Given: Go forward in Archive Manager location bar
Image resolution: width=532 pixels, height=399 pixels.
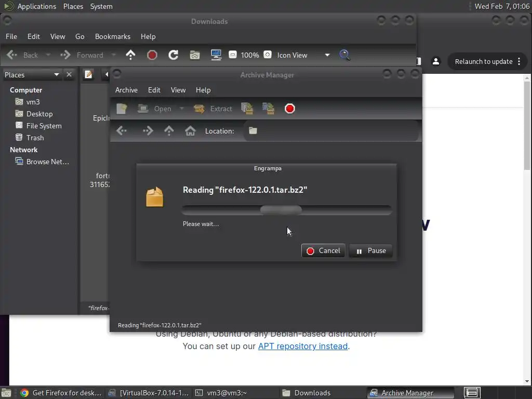Looking at the screenshot, I should click(148, 130).
